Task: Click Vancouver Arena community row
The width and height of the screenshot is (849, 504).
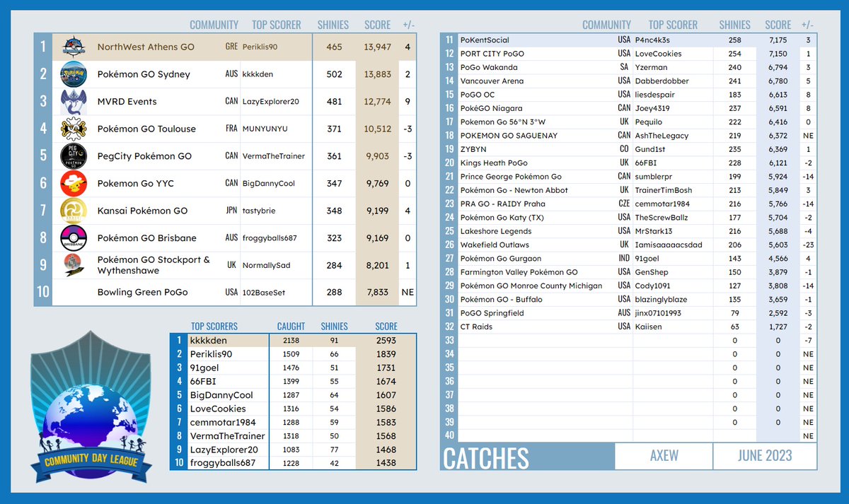Action: click(x=636, y=81)
